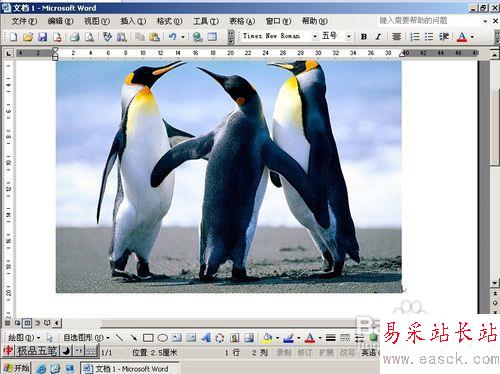Viewport: 500px width, 374px height.
Task: Choose the line style icon
Action: 331,338
